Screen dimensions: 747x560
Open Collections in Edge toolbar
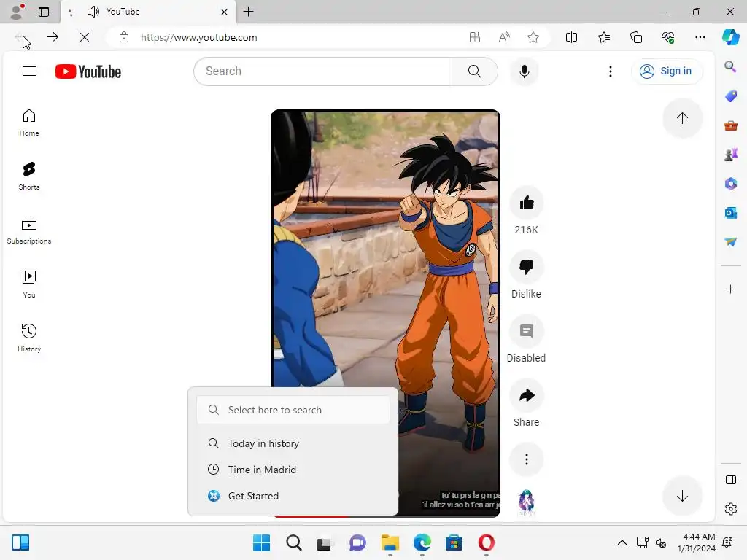[x=636, y=37]
